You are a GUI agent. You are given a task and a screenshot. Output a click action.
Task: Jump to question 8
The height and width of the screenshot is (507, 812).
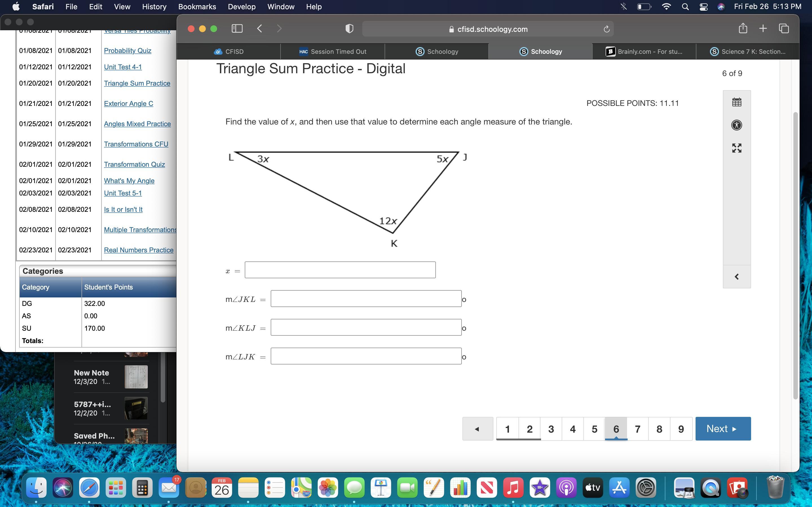pyautogui.click(x=659, y=429)
